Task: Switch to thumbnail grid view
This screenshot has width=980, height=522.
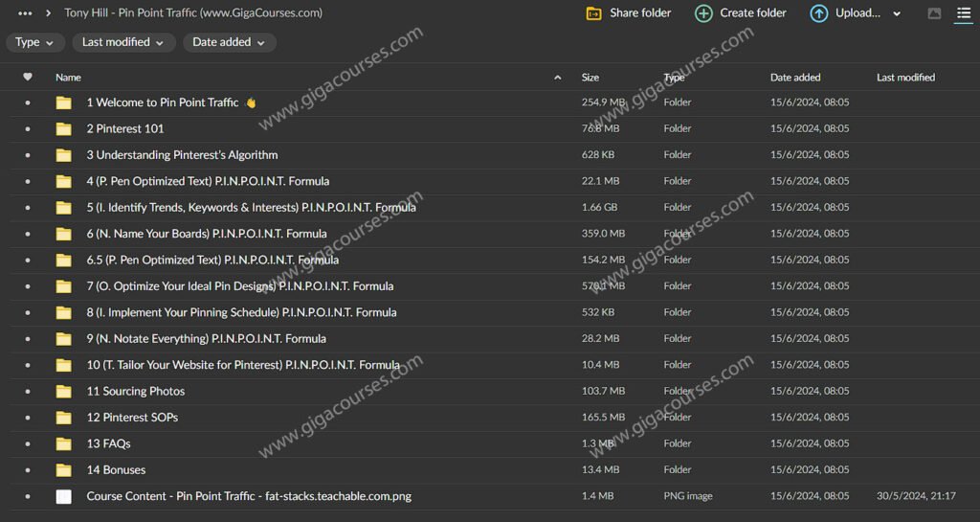Action: click(934, 13)
